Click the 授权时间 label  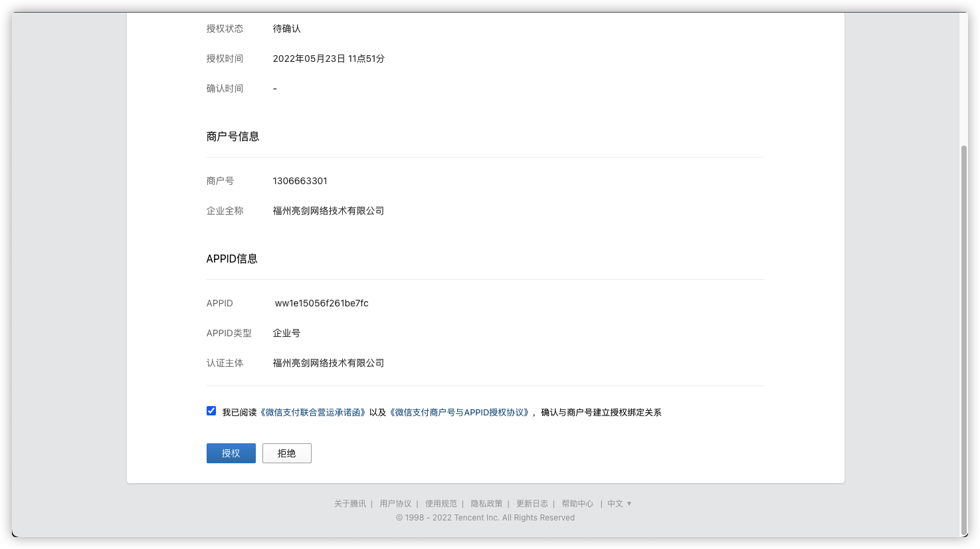click(x=225, y=58)
